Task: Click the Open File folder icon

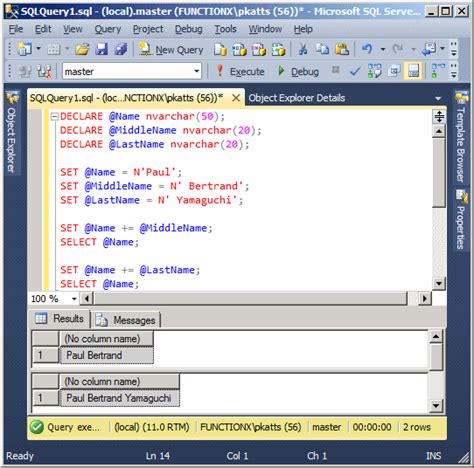Action: click(x=82, y=49)
